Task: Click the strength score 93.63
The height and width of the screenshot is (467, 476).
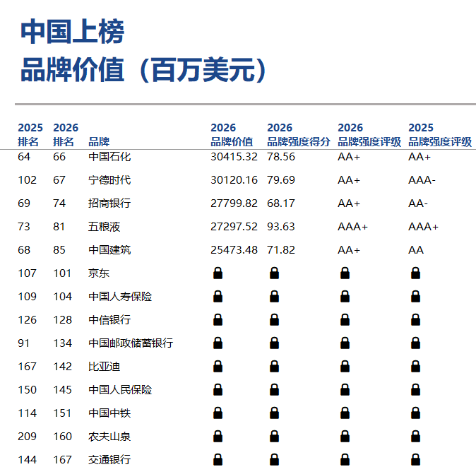Action: point(281,227)
